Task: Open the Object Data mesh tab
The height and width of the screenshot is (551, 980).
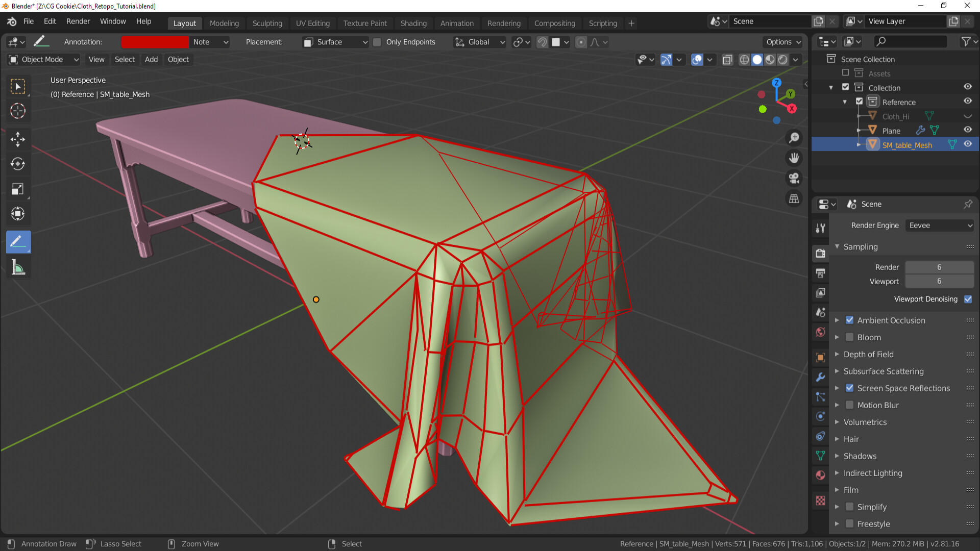Action: coord(820,456)
